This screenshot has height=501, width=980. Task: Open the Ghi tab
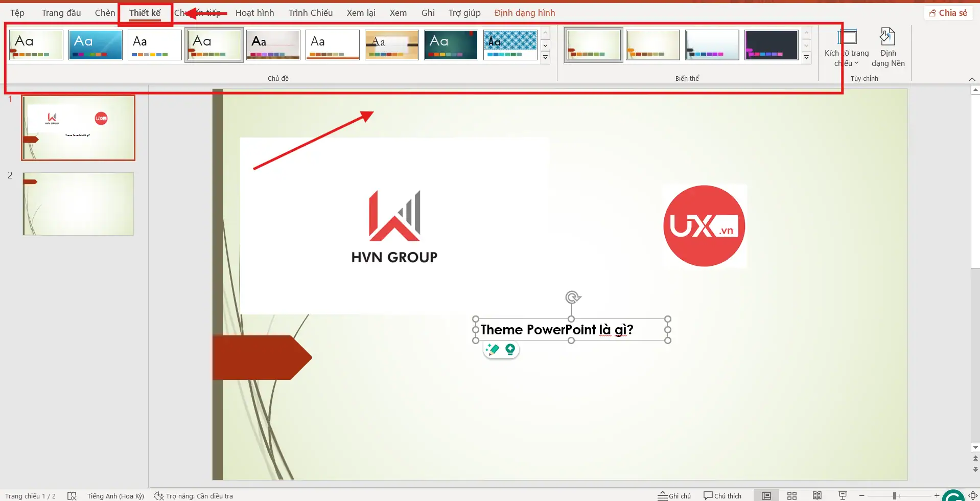point(428,13)
